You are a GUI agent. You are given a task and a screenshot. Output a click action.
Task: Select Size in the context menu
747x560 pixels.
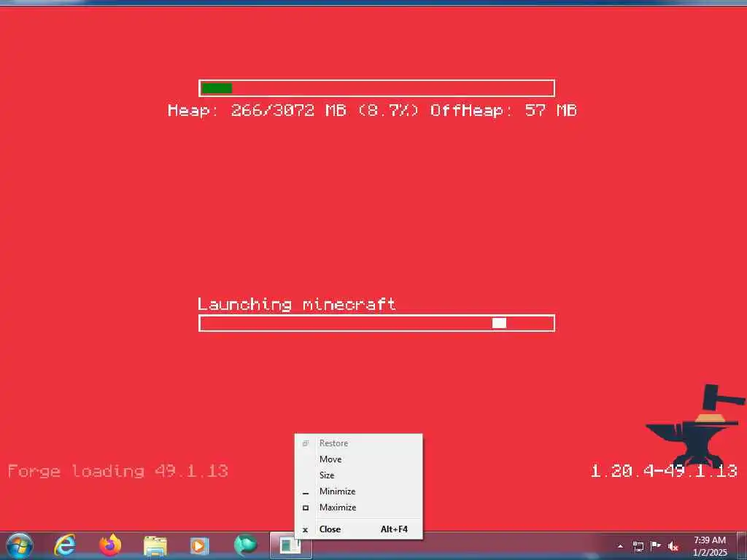[358, 475]
